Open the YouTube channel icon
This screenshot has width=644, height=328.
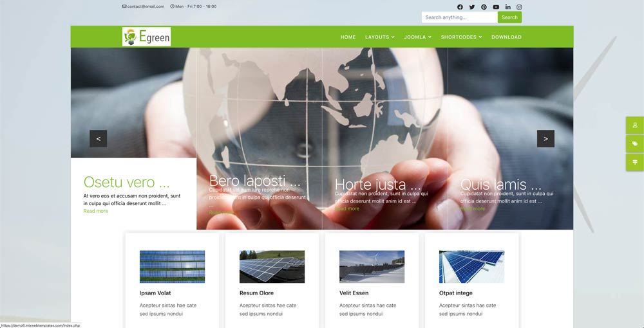[496, 7]
